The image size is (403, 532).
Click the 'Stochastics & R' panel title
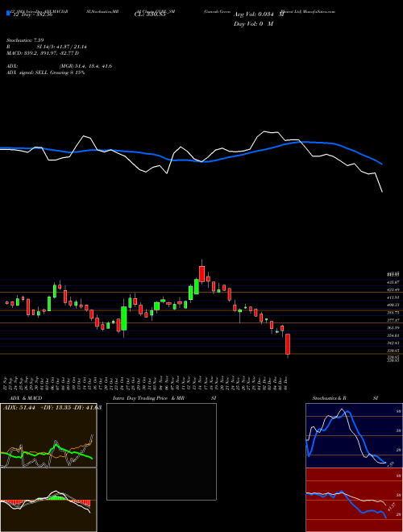[x=329, y=398]
